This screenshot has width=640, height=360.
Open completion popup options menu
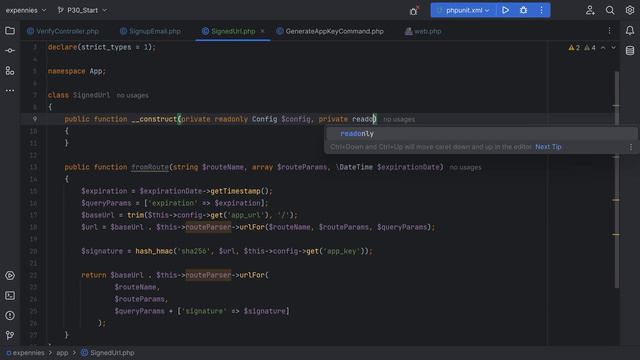click(x=631, y=147)
